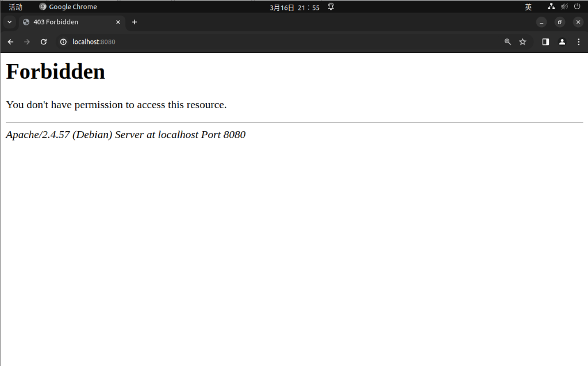
Task: Click the 活动 Activities button
Action: [16, 7]
